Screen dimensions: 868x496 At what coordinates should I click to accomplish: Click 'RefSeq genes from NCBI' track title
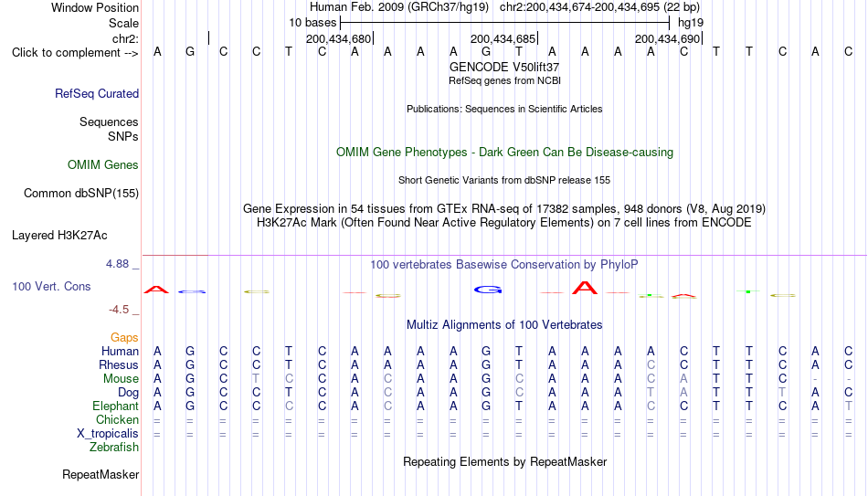click(504, 80)
